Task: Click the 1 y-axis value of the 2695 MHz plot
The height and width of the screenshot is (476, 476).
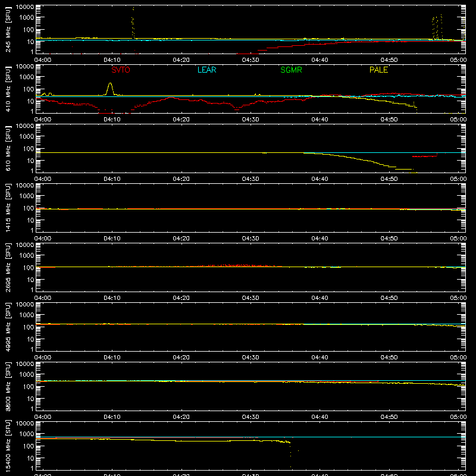Action: (x=32, y=290)
